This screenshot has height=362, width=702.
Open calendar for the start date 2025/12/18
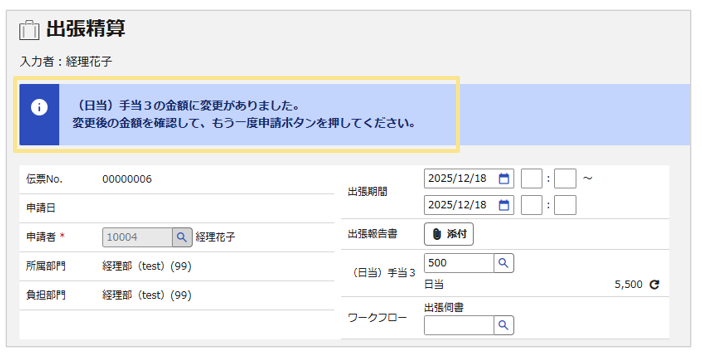tap(504, 179)
